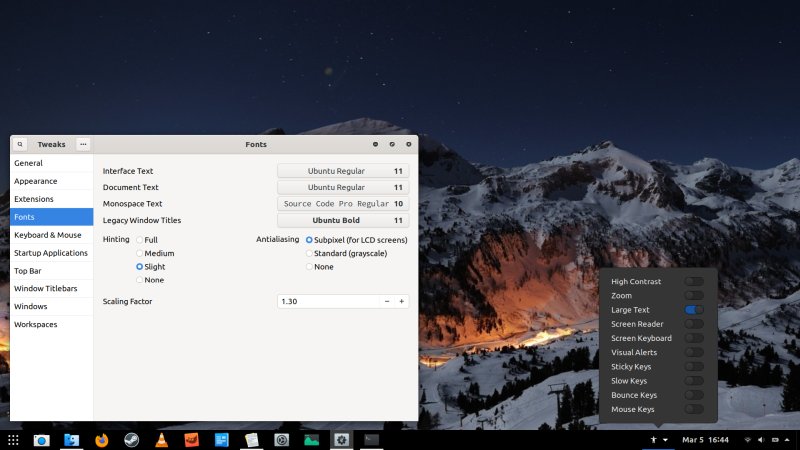The height and width of the screenshot is (450, 800).
Task: Open the terminal from the taskbar
Action: 371,439
